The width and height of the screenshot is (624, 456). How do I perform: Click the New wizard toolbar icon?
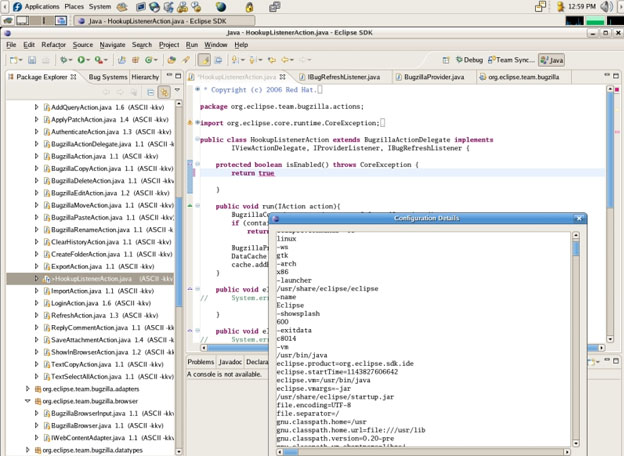click(14, 60)
